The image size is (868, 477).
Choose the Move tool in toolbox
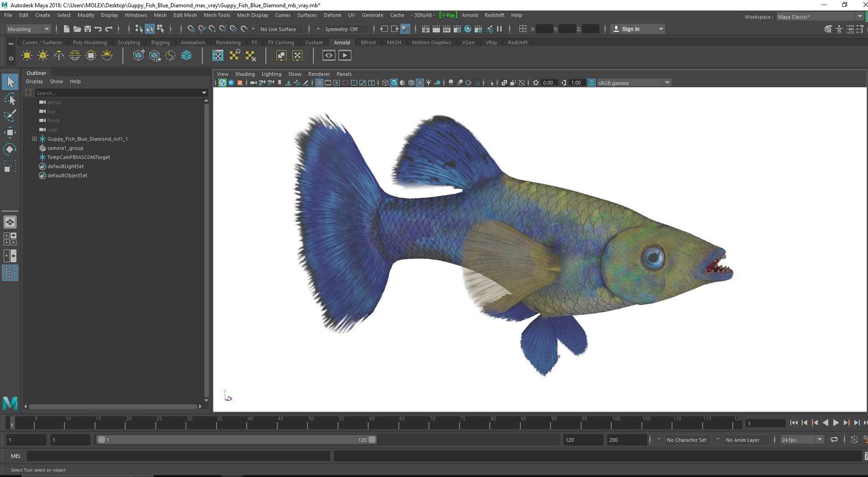[10, 132]
